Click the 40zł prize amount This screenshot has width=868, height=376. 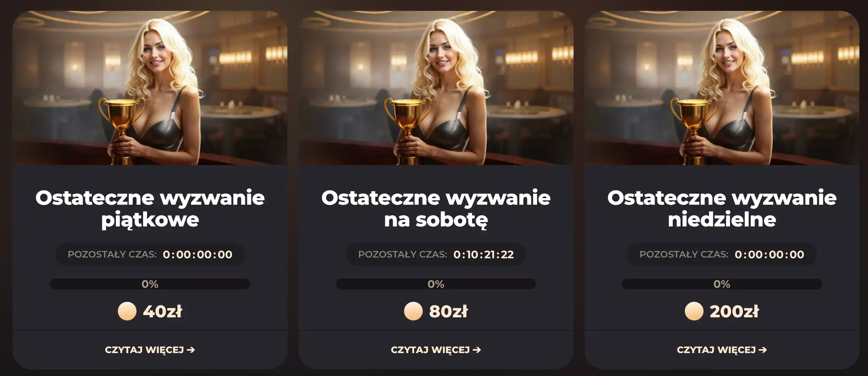click(x=163, y=312)
